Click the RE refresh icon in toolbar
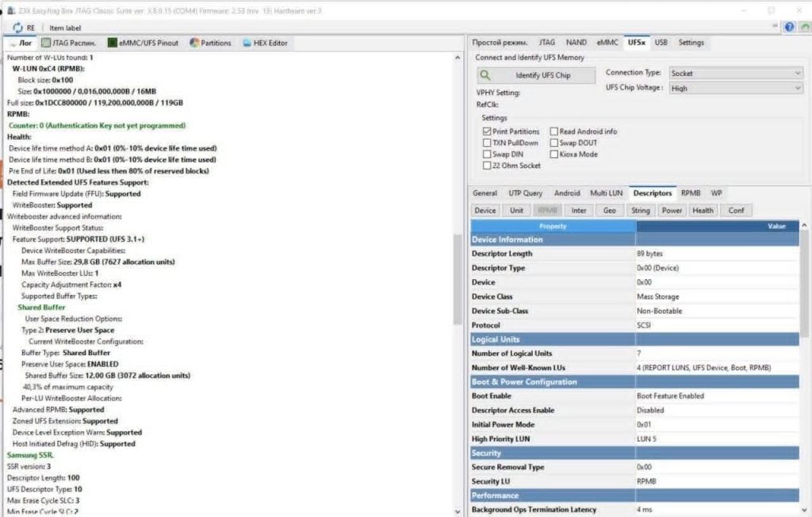 pos(18,28)
